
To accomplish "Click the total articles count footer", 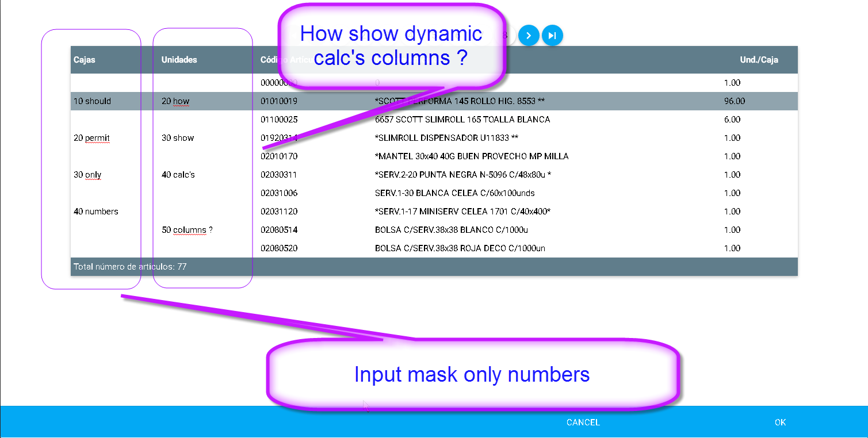I will click(x=129, y=266).
